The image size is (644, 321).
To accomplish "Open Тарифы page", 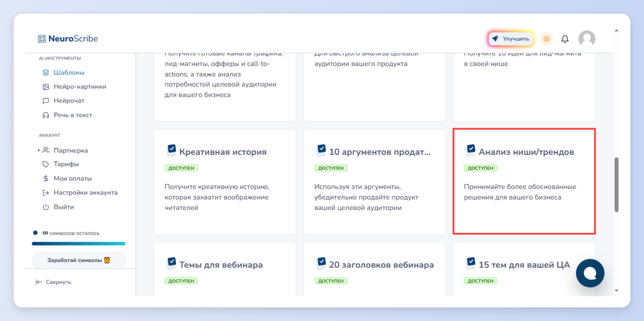I will [x=66, y=164].
